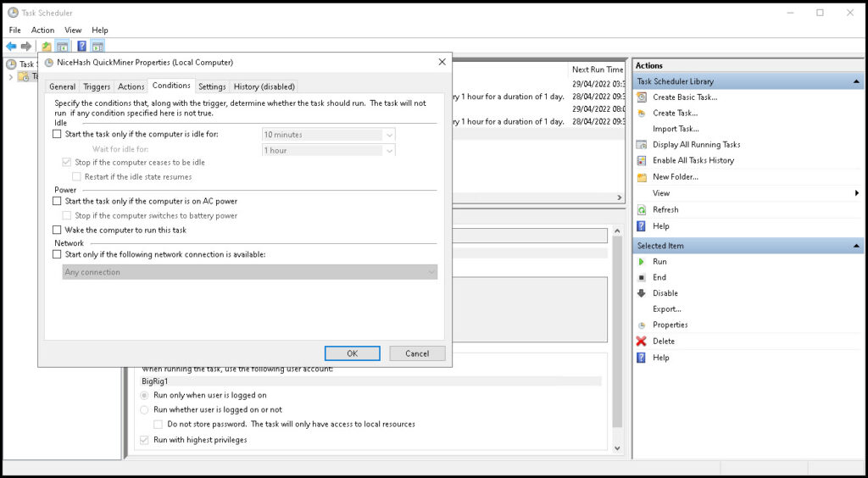Open the Any connection network dropdown

point(250,272)
